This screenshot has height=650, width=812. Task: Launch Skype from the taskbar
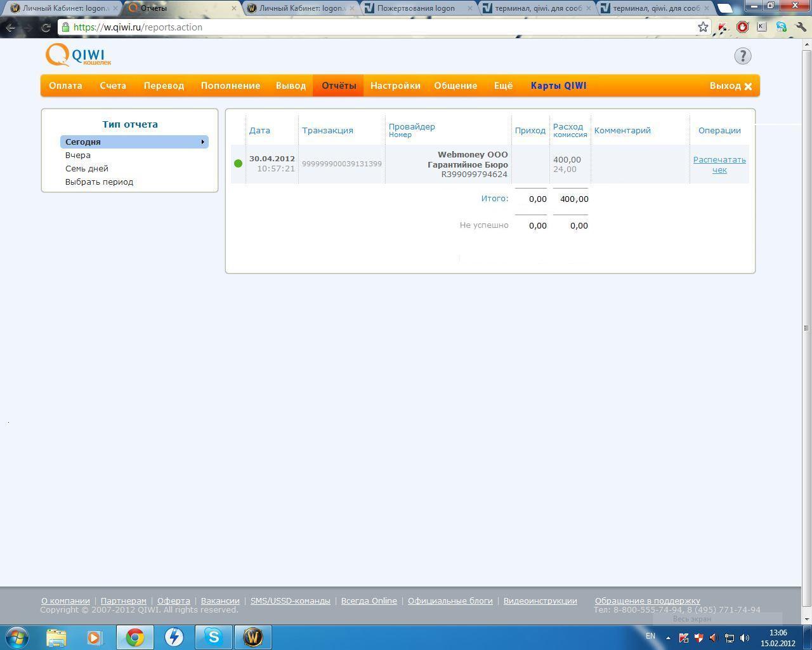tap(213, 637)
